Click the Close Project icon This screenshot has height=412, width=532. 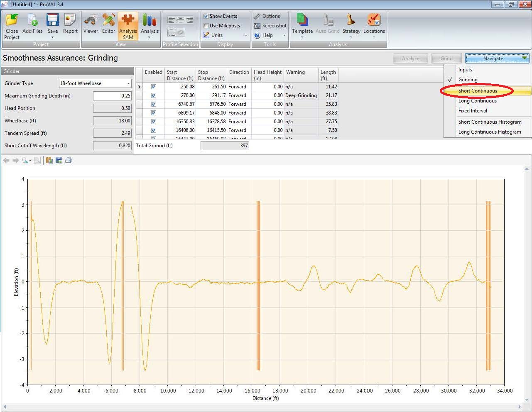point(12,20)
